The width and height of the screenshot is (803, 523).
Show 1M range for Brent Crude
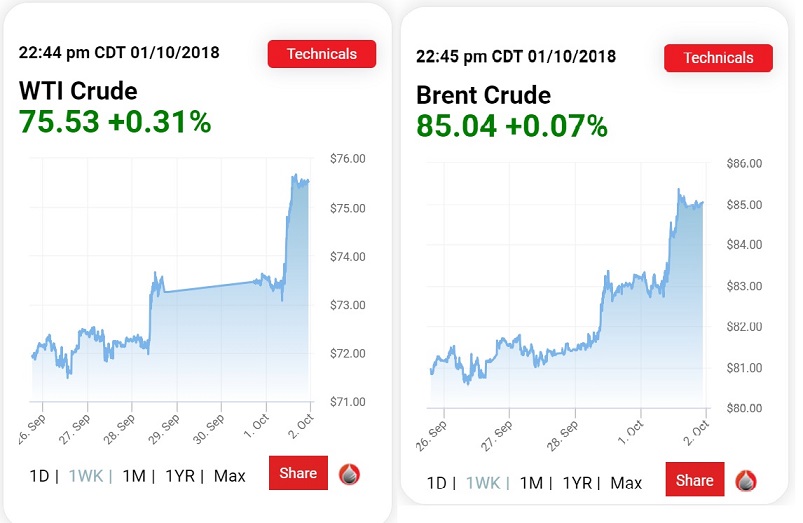click(531, 483)
